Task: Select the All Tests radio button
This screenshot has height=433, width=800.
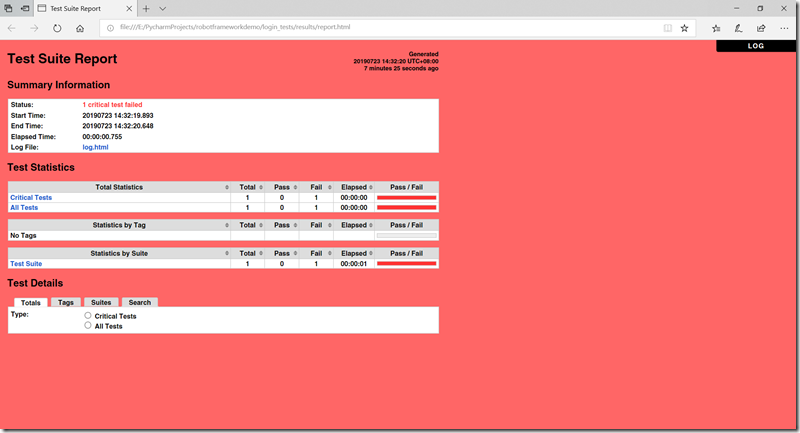Action: [x=88, y=325]
